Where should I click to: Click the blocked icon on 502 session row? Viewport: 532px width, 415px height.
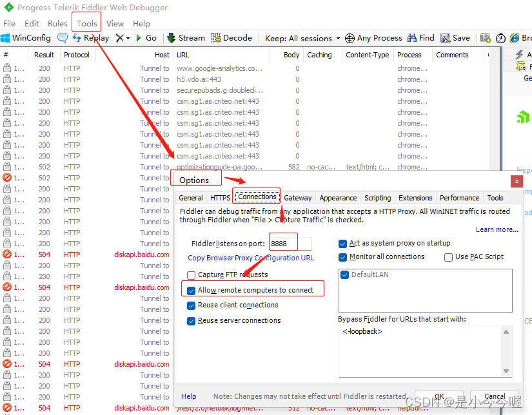(7, 178)
